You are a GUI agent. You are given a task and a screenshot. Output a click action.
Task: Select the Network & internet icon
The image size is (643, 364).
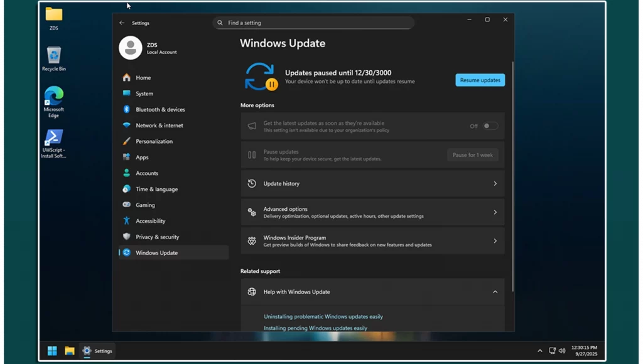(127, 126)
